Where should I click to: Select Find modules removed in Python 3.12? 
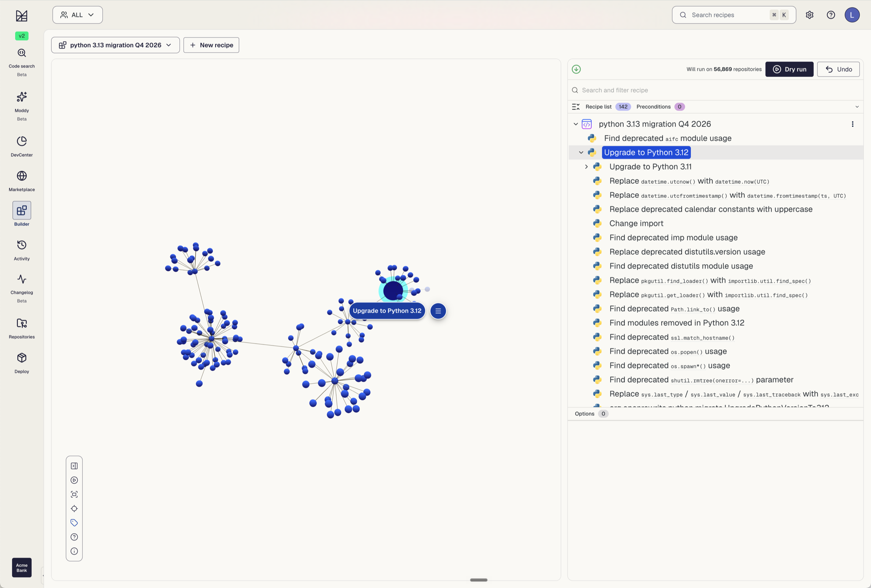676,323
